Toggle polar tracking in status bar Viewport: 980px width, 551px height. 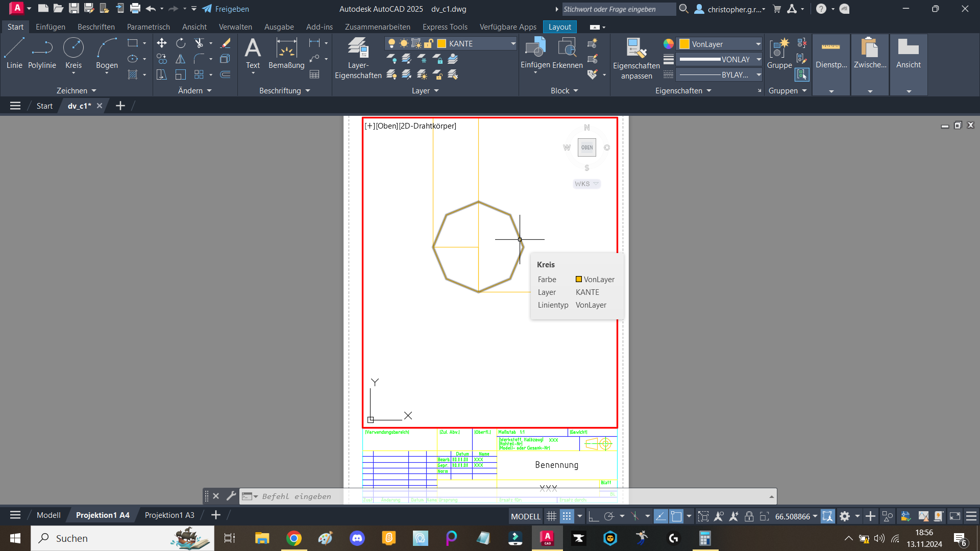[x=609, y=516]
